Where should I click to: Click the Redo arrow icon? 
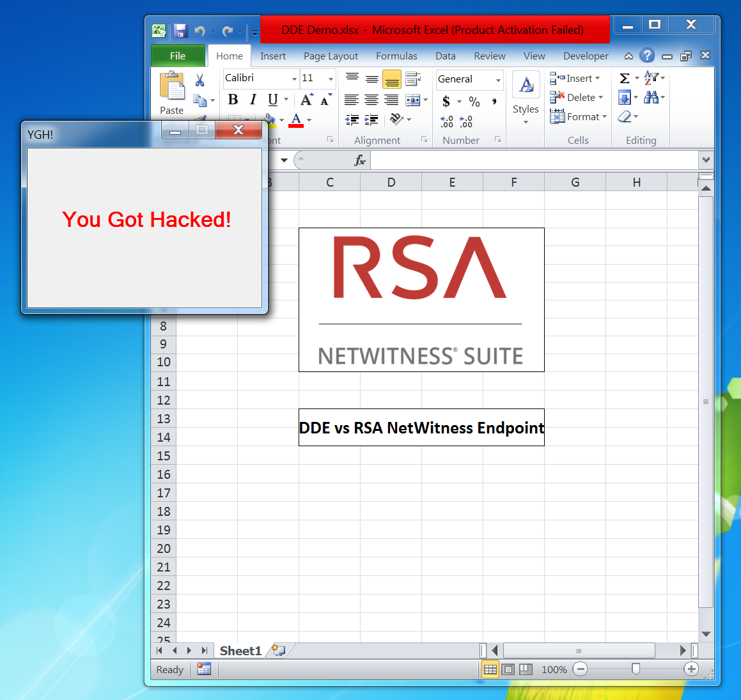click(228, 32)
